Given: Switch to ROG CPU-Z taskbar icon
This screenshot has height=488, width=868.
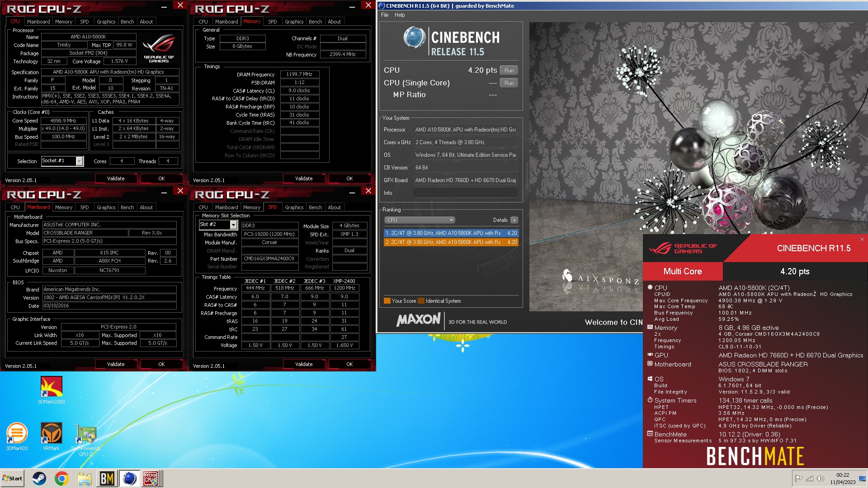Looking at the screenshot, I should pyautogui.click(x=151, y=479).
